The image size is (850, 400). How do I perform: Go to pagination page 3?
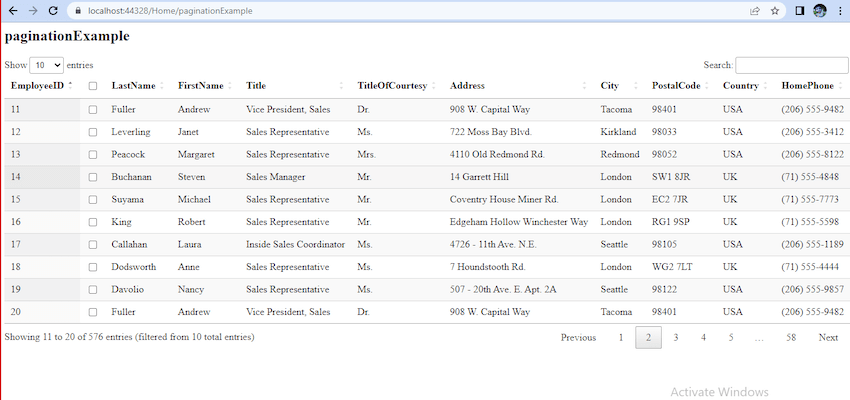click(675, 338)
